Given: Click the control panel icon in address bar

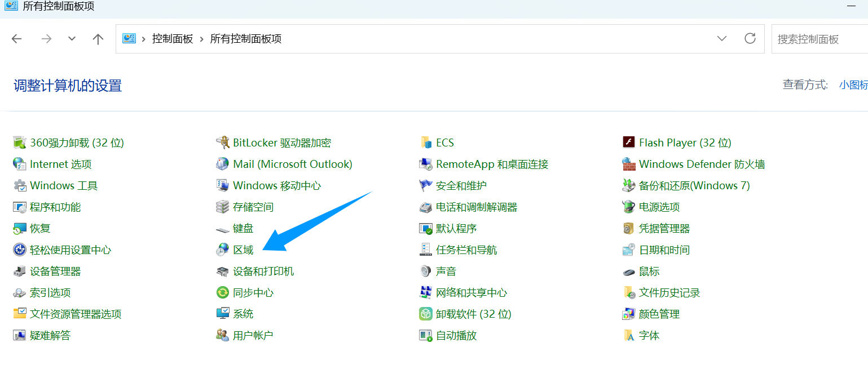Looking at the screenshot, I should pyautogui.click(x=129, y=38).
